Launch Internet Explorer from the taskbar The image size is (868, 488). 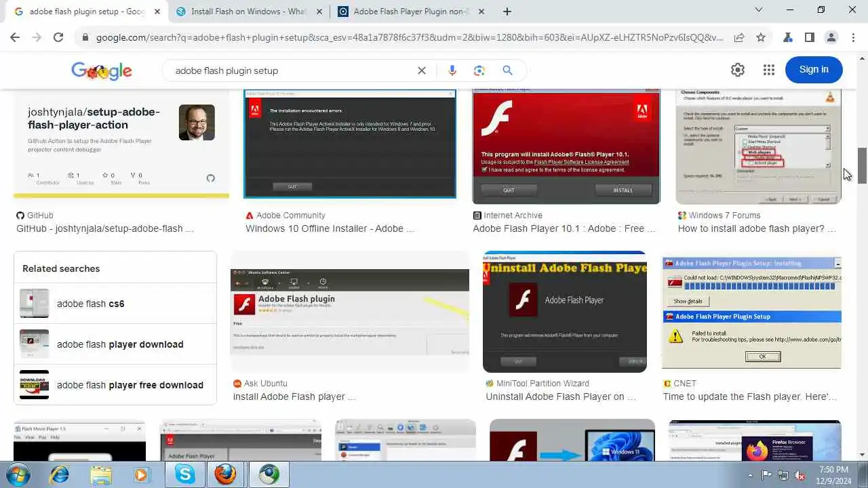[x=59, y=474]
